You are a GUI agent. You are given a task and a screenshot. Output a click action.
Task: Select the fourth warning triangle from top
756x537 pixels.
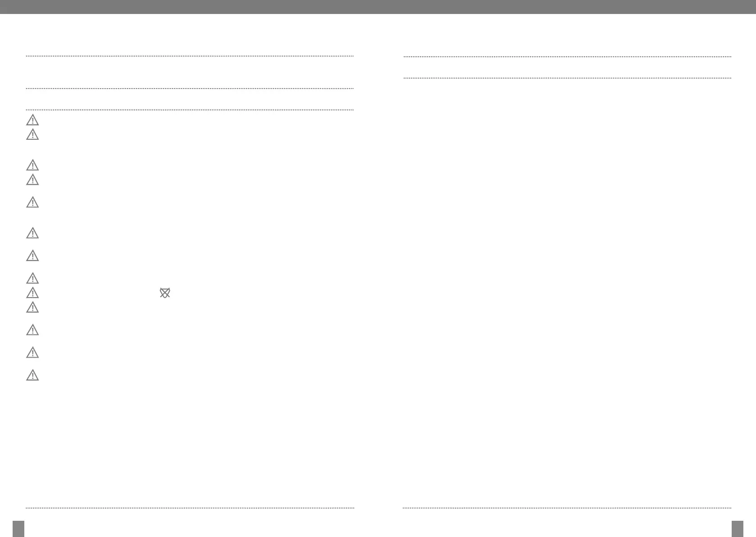click(x=32, y=180)
